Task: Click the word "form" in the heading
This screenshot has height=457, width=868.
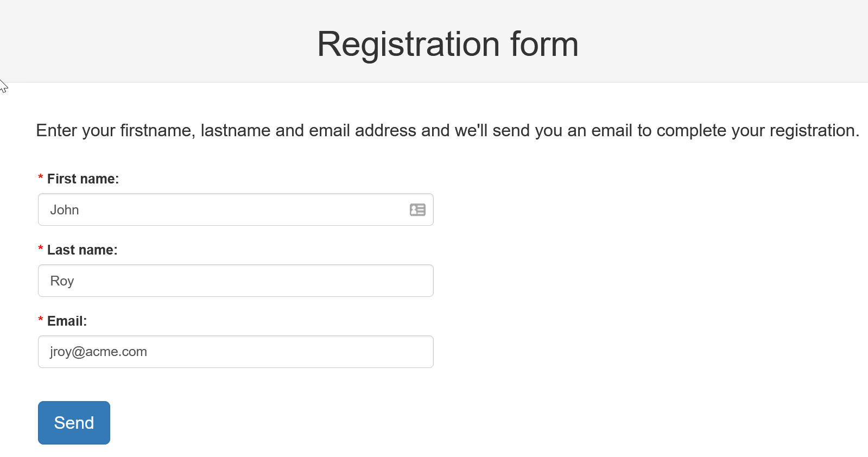Action: point(544,44)
